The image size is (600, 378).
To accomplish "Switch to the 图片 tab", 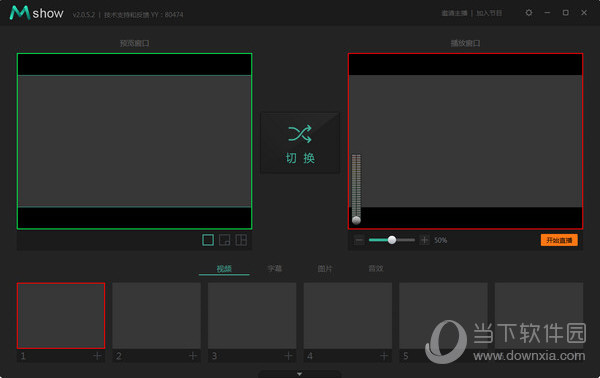I will point(325,269).
